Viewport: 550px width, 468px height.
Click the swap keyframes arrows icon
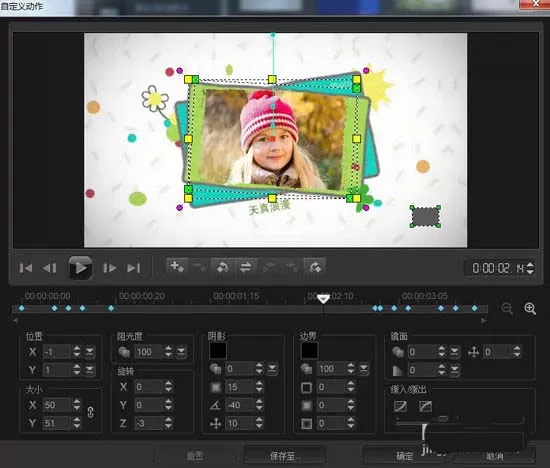click(246, 267)
